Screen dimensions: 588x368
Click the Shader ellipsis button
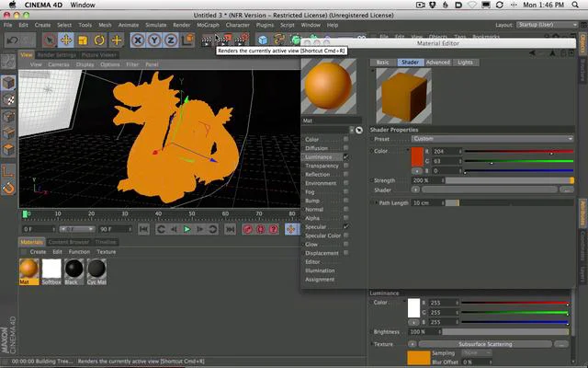[x=567, y=190]
